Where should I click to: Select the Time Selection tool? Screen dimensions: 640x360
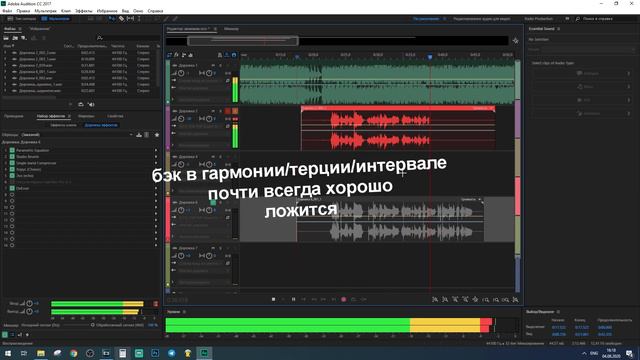tap(139, 19)
